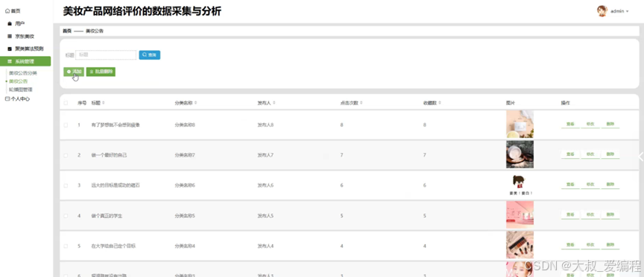Click 查看 for row 1
Screen dimensions: 644x277
[x=570, y=124]
